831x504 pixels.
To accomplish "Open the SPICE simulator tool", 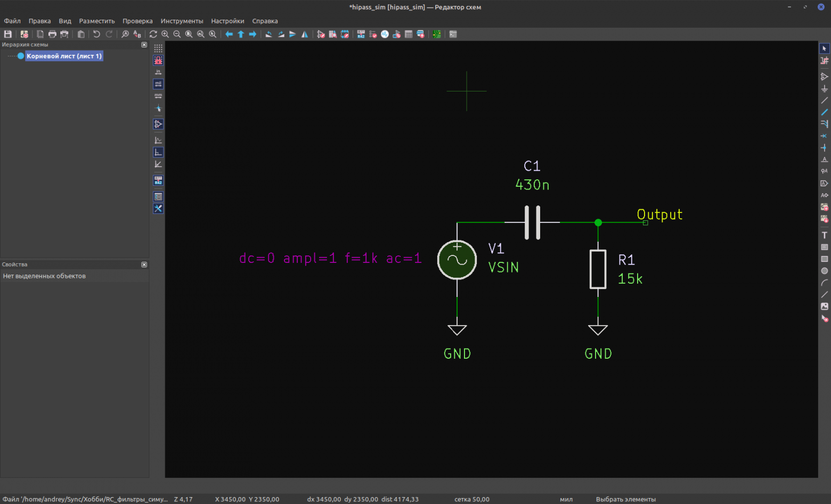I will [x=385, y=34].
